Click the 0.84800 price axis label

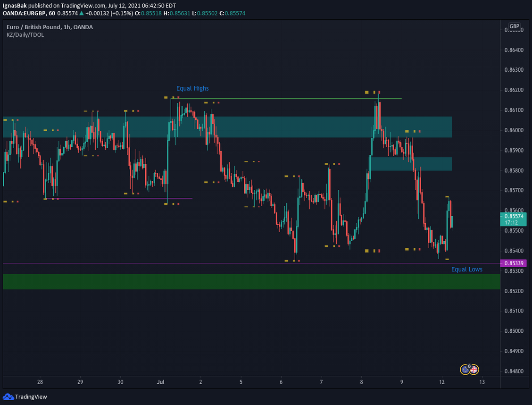[x=514, y=371]
